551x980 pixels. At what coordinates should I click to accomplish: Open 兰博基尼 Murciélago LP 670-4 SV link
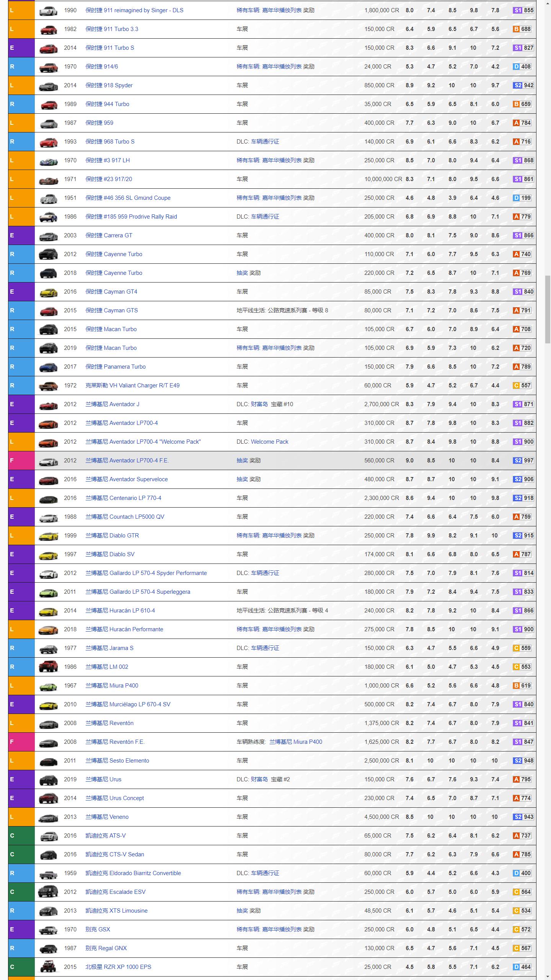[x=128, y=704]
